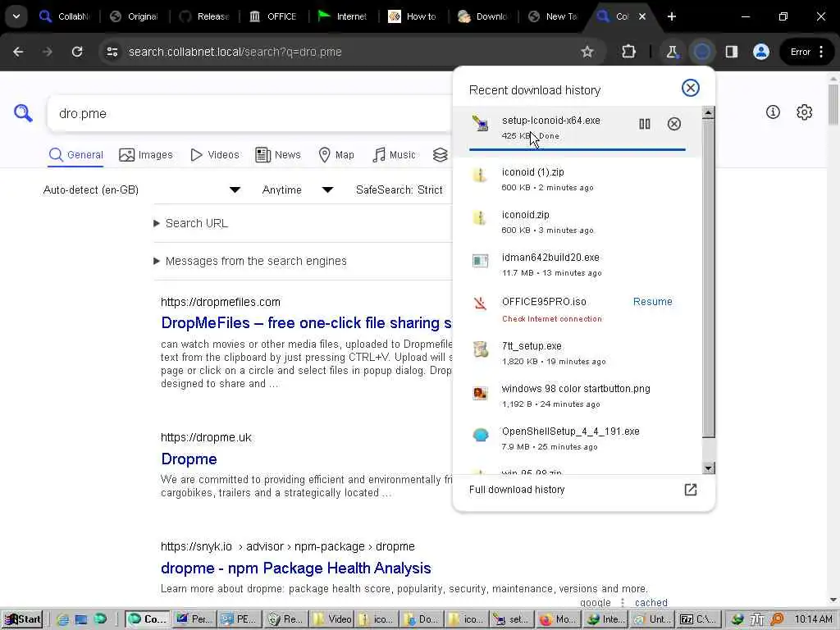
Task: Open Chrome Labs flask icon
Action: [x=671, y=52]
